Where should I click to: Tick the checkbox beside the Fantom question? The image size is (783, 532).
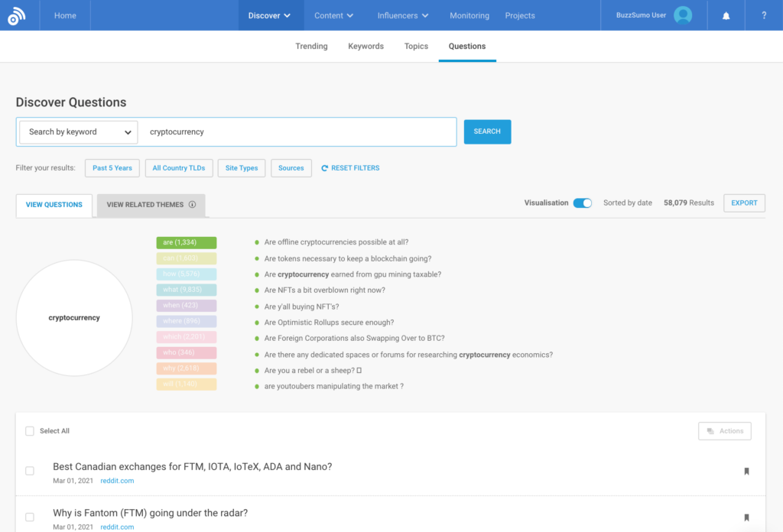tap(29, 517)
